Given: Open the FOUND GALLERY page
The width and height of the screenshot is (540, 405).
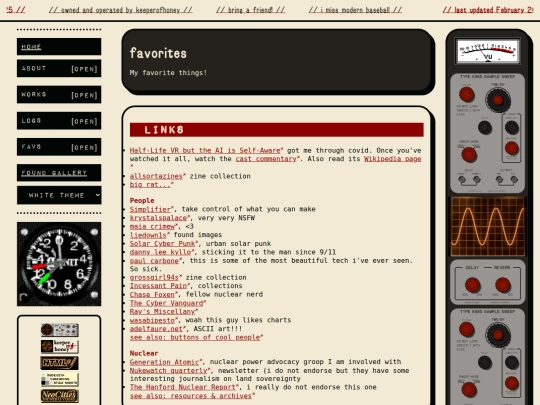Looking at the screenshot, I should click(x=59, y=173).
